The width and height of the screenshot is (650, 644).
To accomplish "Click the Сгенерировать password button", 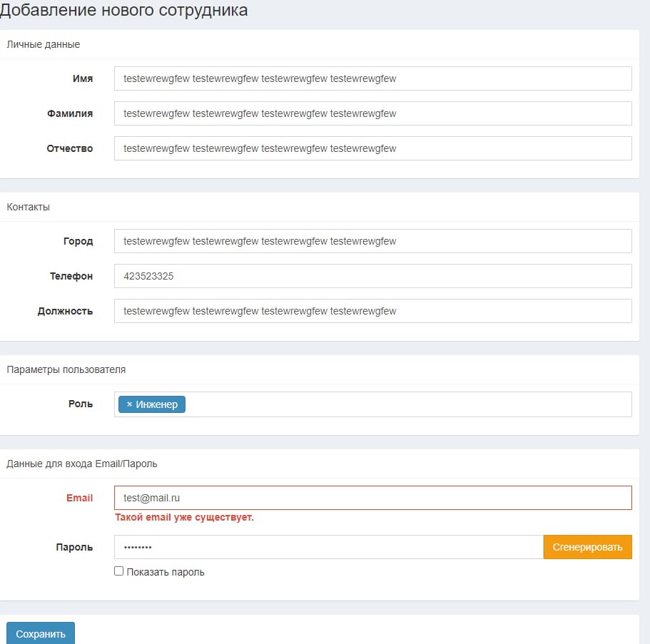I will 587,547.
